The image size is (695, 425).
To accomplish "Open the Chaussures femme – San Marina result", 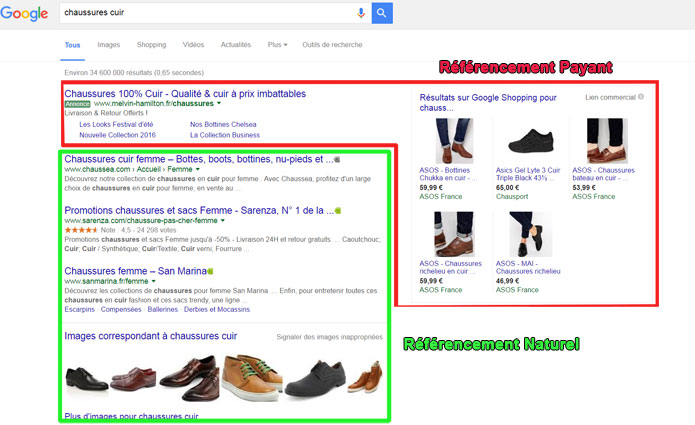I will click(136, 271).
